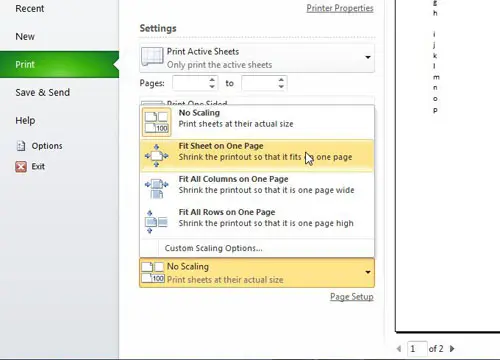500x360 pixels.
Task: Click the No Scaling list icon
Action: (157, 122)
